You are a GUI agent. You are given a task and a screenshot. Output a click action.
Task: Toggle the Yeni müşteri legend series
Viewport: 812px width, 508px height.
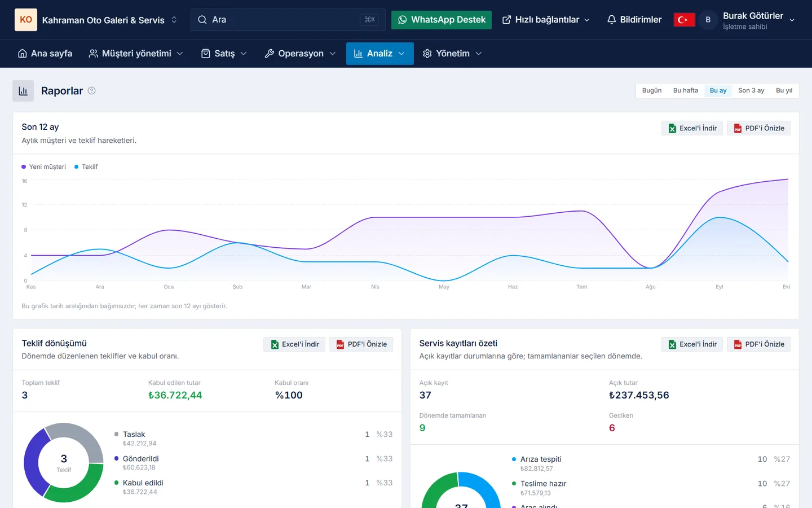coord(43,167)
